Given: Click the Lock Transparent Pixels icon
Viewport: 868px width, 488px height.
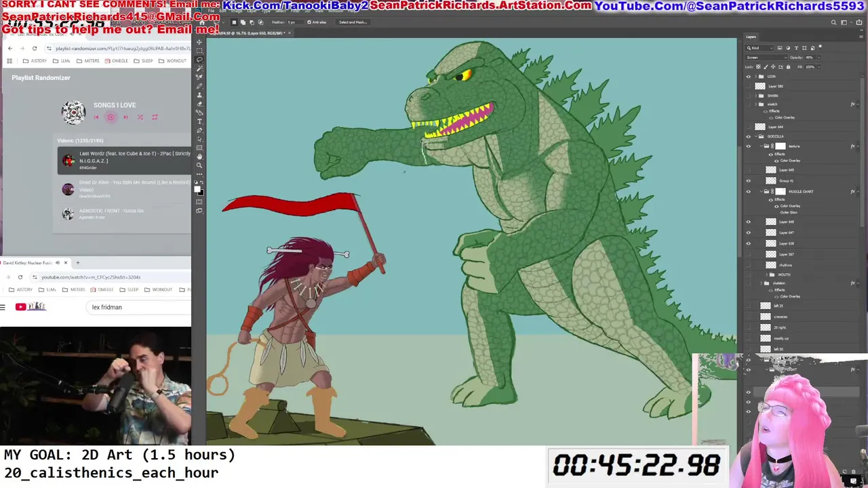Looking at the screenshot, I should pos(758,66).
